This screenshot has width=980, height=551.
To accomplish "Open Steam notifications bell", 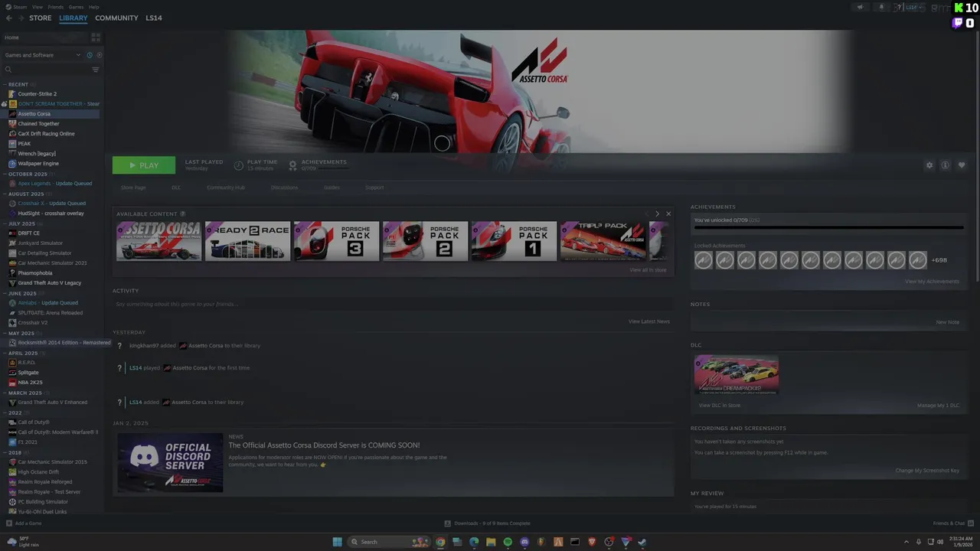I will (881, 7).
